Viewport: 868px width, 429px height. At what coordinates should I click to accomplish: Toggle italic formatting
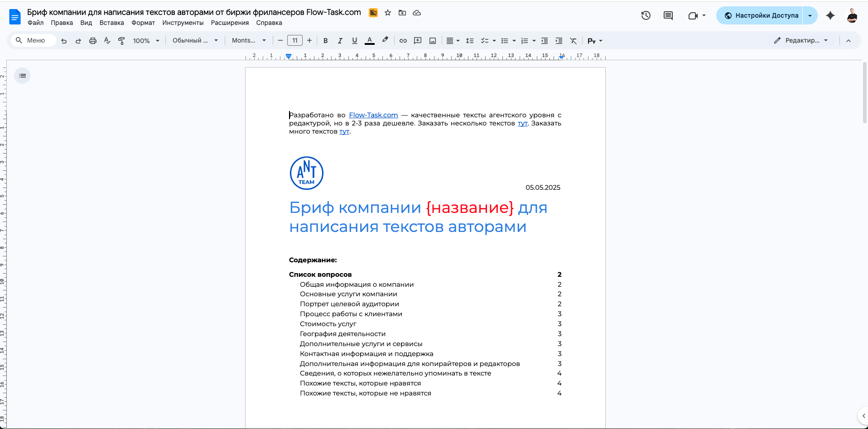point(340,41)
